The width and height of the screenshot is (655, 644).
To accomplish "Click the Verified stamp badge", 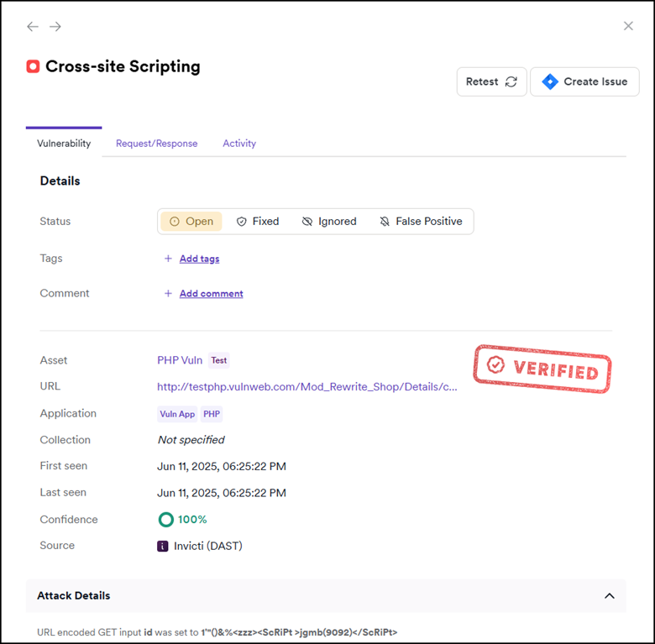I will coord(542,369).
